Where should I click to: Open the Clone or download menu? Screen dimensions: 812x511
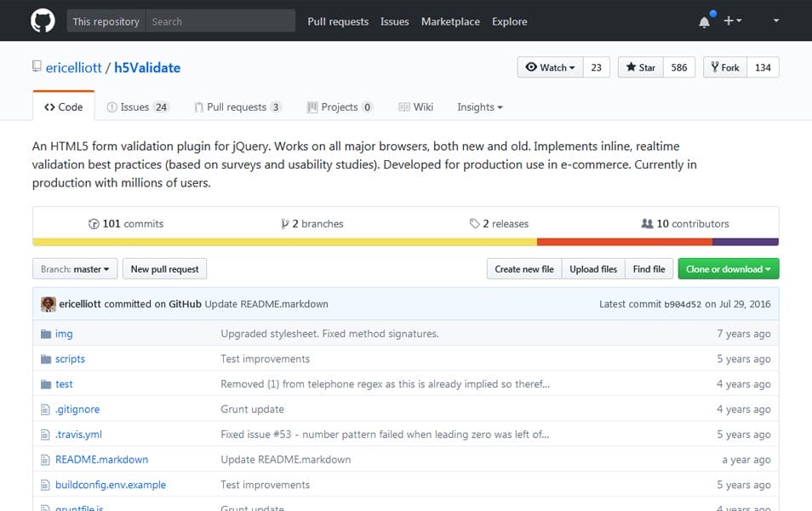pyautogui.click(x=728, y=269)
